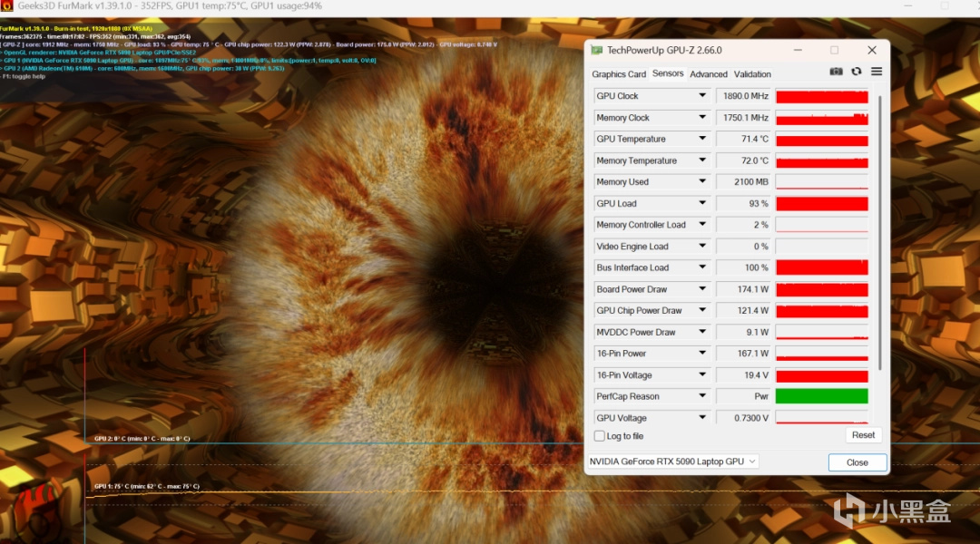Open the GPU-Z hamburger menu
The height and width of the screenshot is (544, 980).
point(877,72)
